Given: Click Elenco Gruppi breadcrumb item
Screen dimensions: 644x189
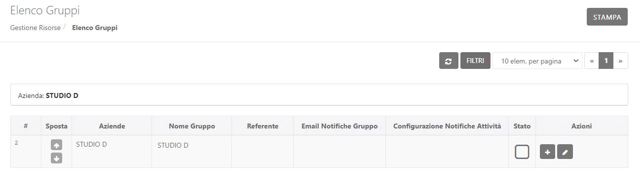Looking at the screenshot, I should point(95,28).
